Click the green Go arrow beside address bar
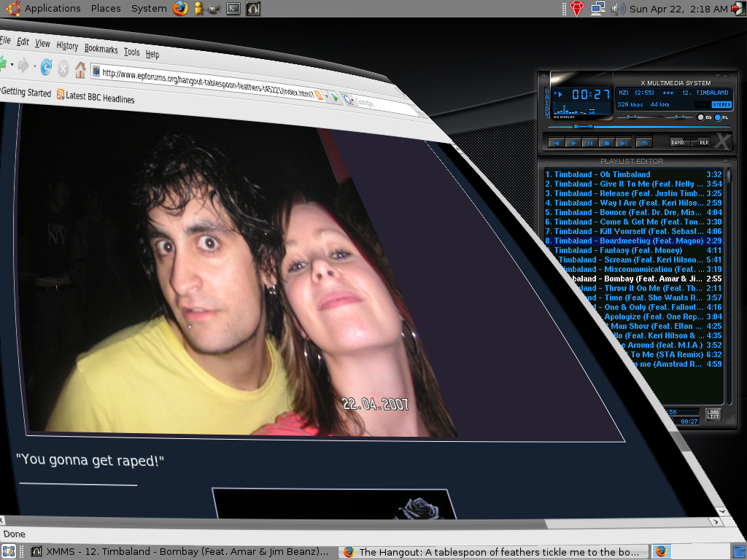Image resolution: width=747 pixels, height=560 pixels. pos(334,98)
